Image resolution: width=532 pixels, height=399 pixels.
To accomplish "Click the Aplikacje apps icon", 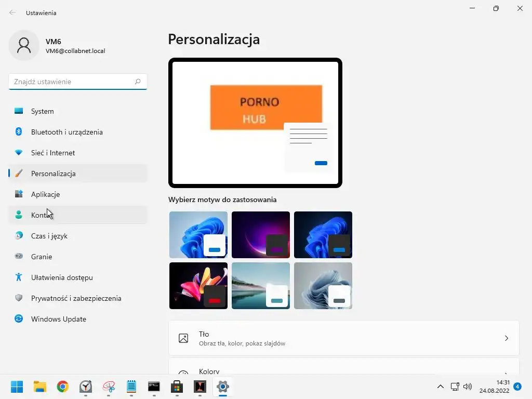I will point(19,194).
